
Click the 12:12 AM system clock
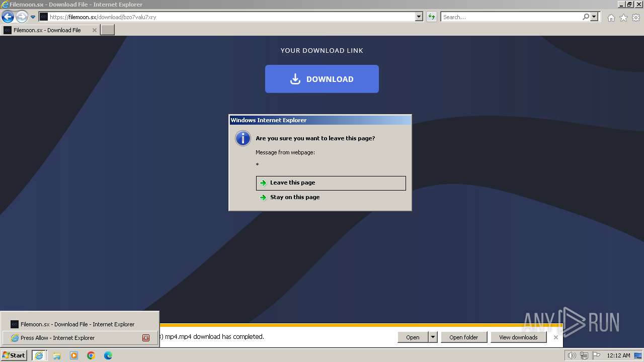(618, 355)
